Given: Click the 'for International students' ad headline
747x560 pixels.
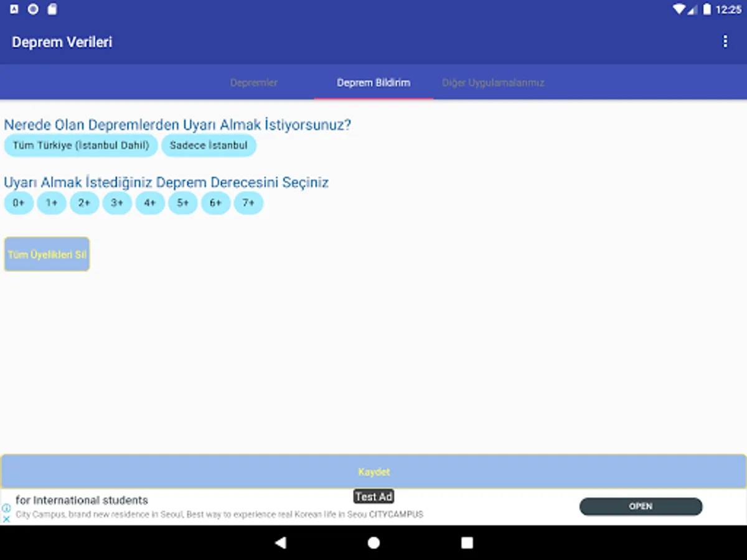Looking at the screenshot, I should pyautogui.click(x=82, y=500).
